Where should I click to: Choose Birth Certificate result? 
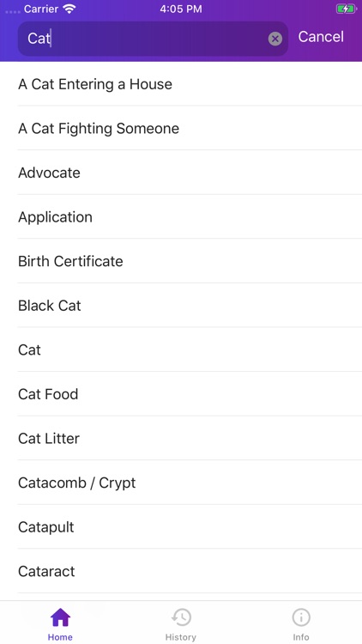[x=190, y=261]
